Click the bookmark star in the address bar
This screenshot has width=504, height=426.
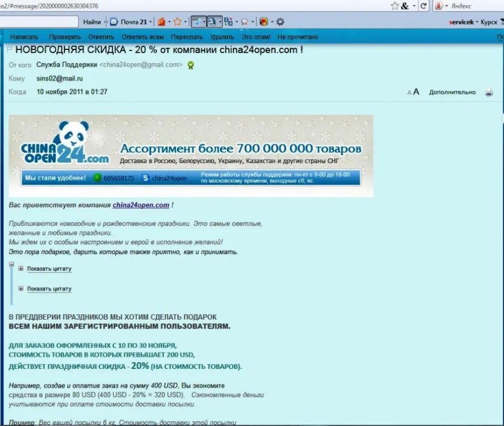[x=394, y=6]
